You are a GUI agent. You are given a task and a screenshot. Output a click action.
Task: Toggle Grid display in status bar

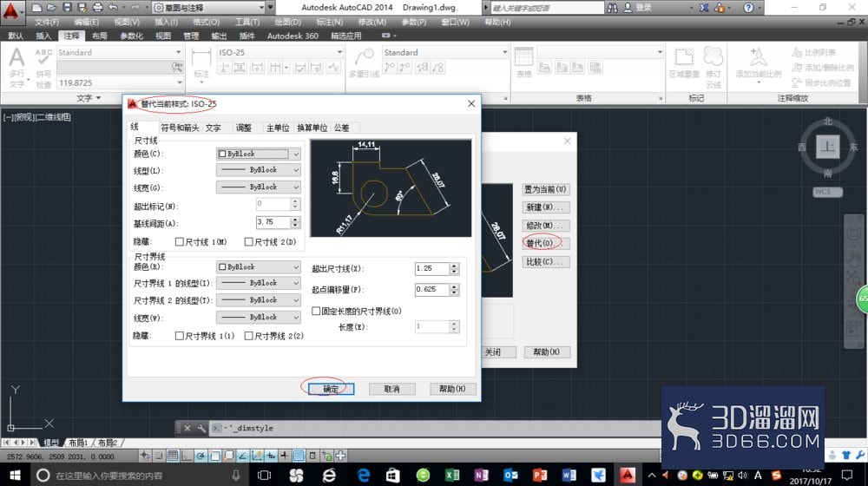[172, 456]
